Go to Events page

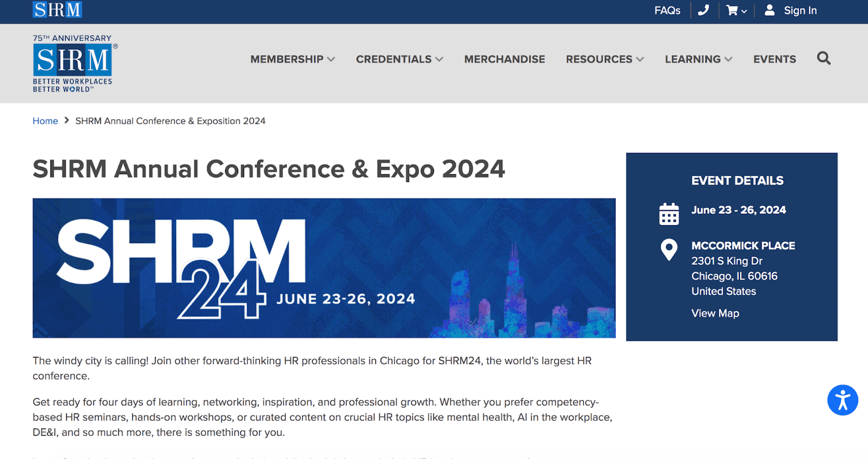(775, 59)
